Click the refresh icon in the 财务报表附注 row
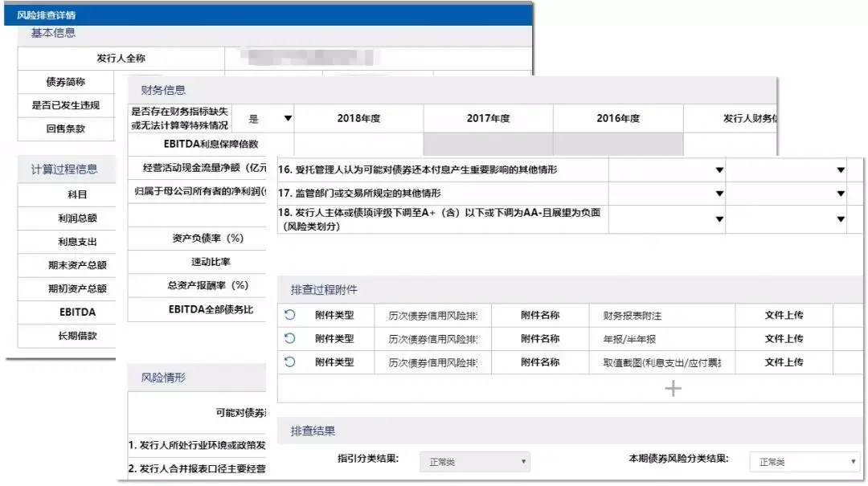868x486 pixels. [289, 315]
